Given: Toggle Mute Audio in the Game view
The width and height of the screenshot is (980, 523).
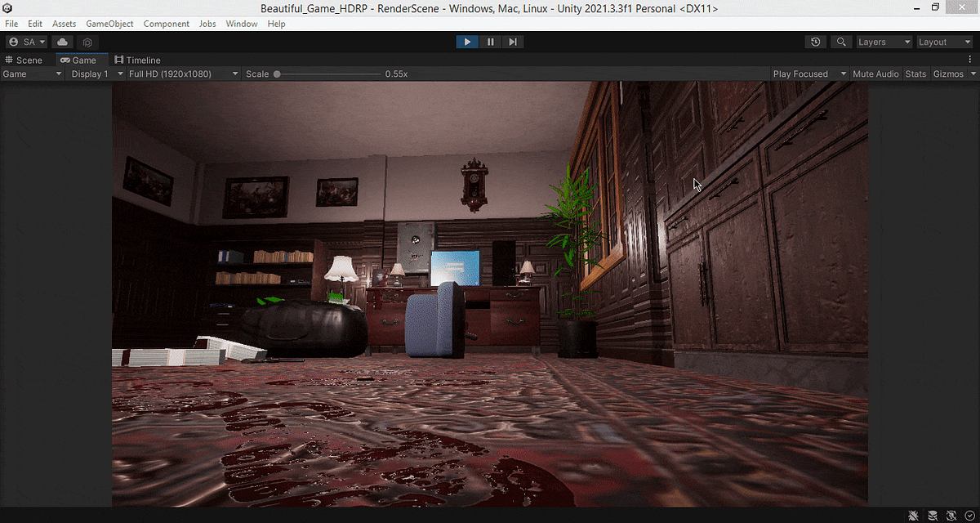Looking at the screenshot, I should click(x=875, y=74).
